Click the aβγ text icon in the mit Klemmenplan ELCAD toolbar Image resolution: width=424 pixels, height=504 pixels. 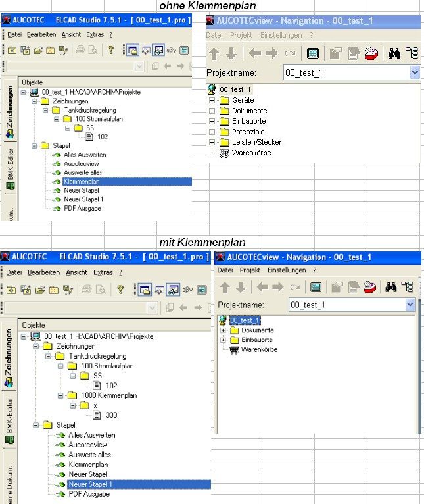pos(187,290)
